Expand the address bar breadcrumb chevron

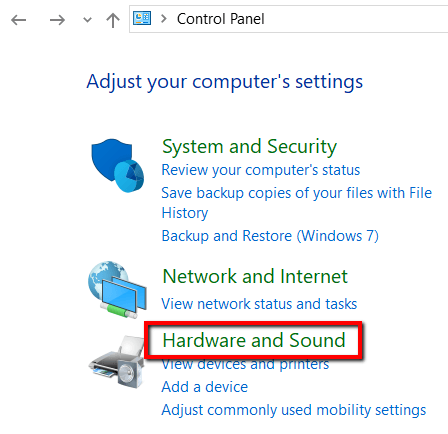(x=164, y=19)
